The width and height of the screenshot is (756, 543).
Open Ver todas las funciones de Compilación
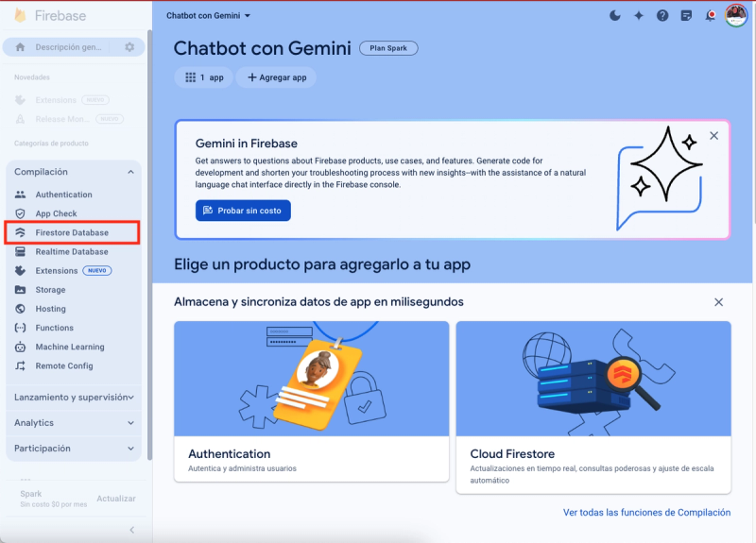[646, 513]
